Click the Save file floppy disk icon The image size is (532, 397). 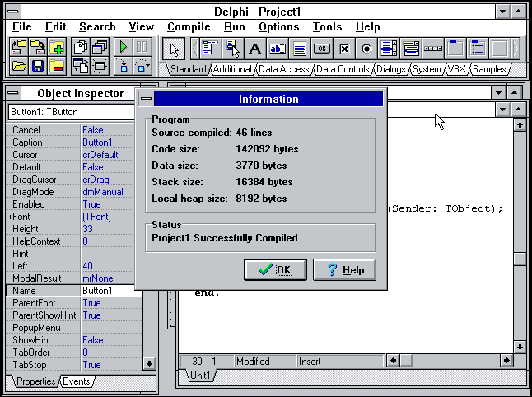[38, 65]
